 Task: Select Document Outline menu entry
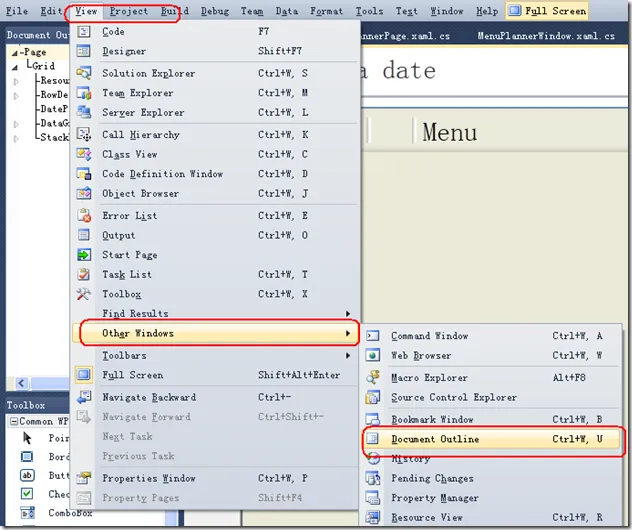click(x=491, y=439)
